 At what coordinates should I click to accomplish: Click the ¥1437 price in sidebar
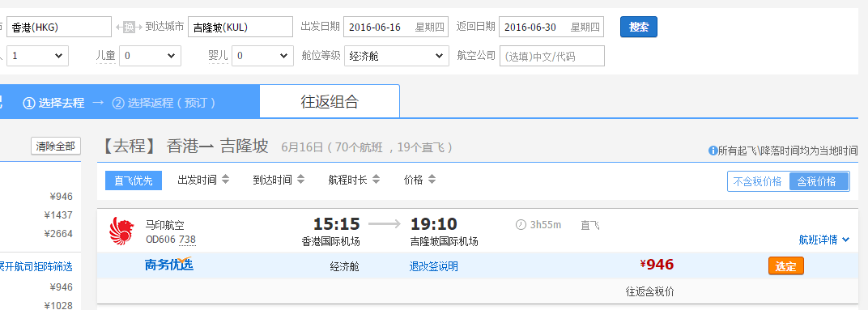coord(58,215)
